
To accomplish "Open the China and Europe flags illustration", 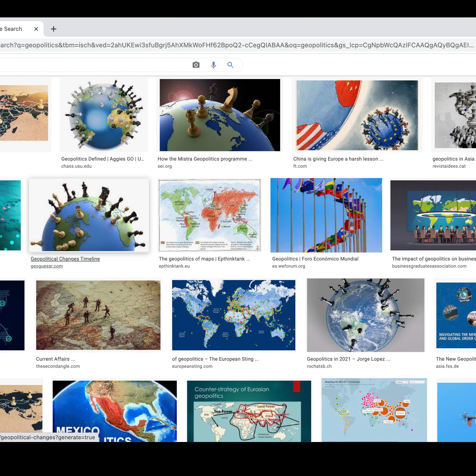I will (x=357, y=115).
